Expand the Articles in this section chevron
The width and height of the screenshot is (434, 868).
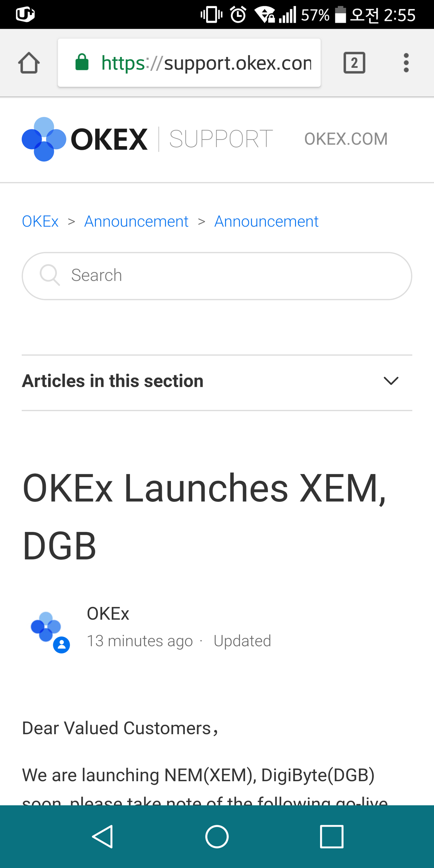coord(391,381)
